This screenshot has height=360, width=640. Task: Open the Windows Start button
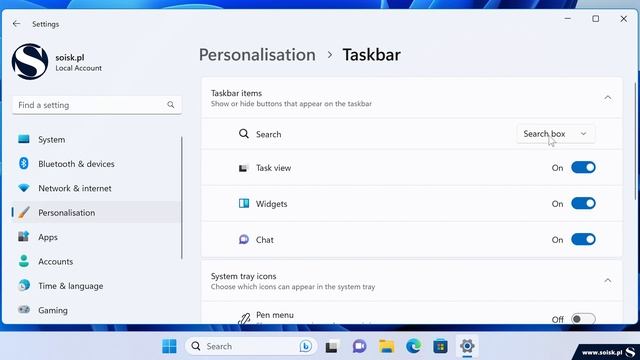coord(169,346)
